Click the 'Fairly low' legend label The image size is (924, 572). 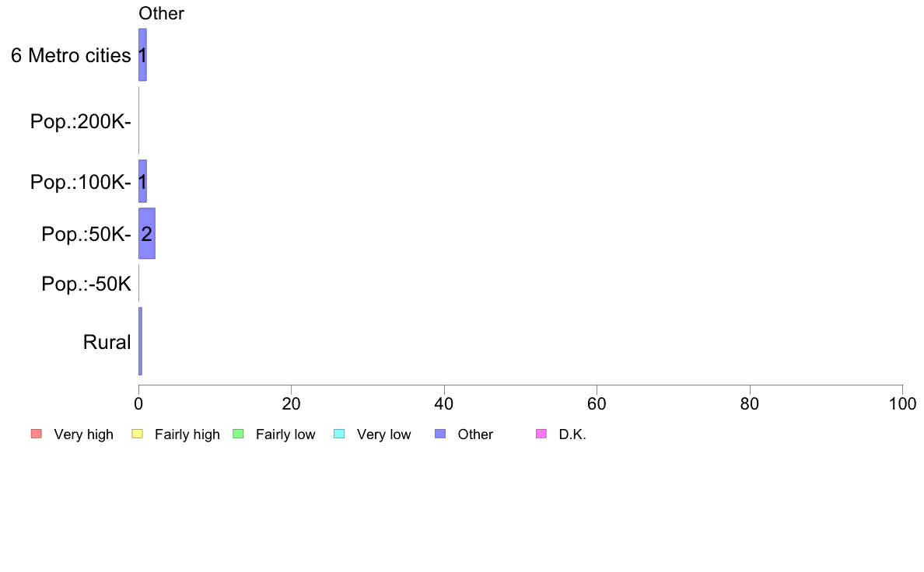[x=285, y=434]
